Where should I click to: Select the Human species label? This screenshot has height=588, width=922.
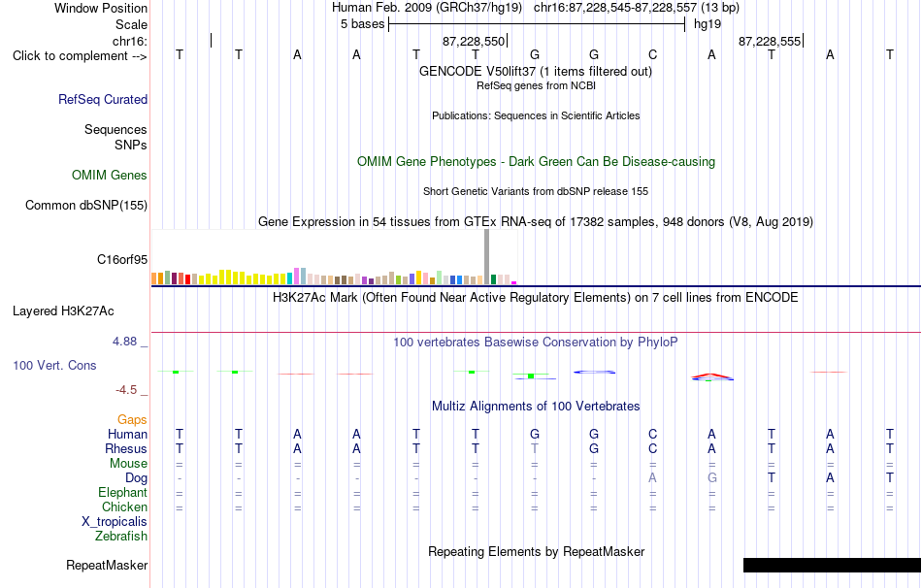[127, 434]
